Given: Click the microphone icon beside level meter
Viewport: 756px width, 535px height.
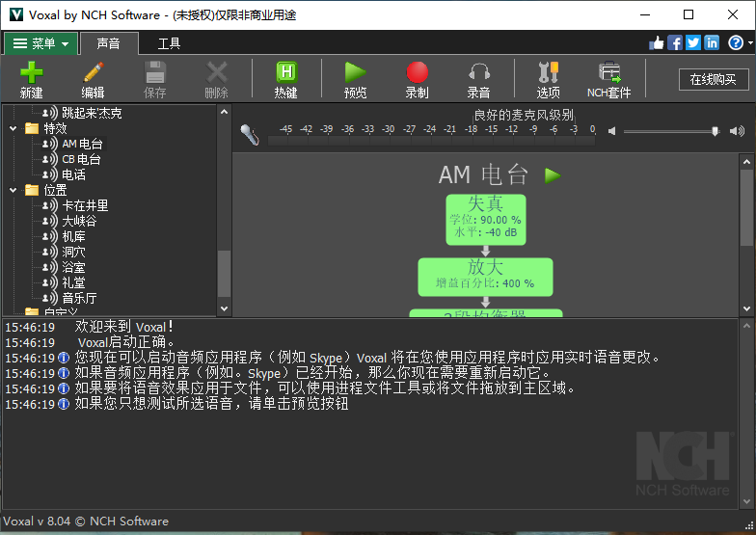Looking at the screenshot, I should (x=250, y=135).
